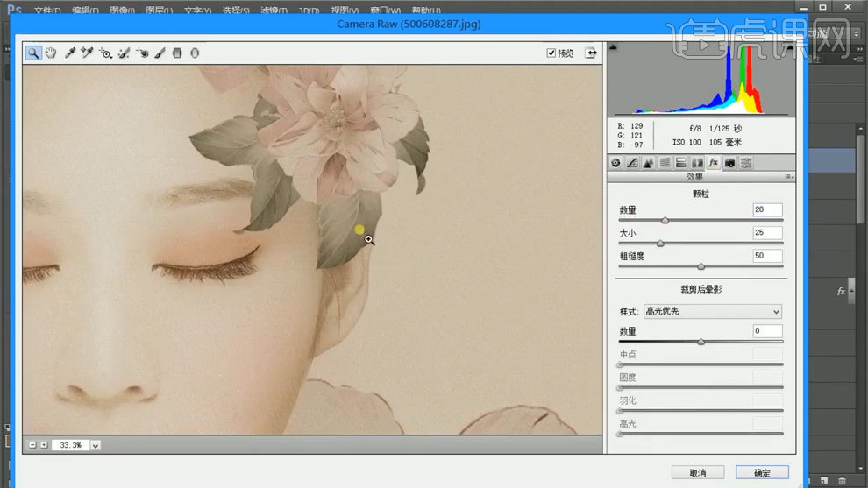
Task: Toggle shadow clipping warning on histogram
Action: click(613, 47)
